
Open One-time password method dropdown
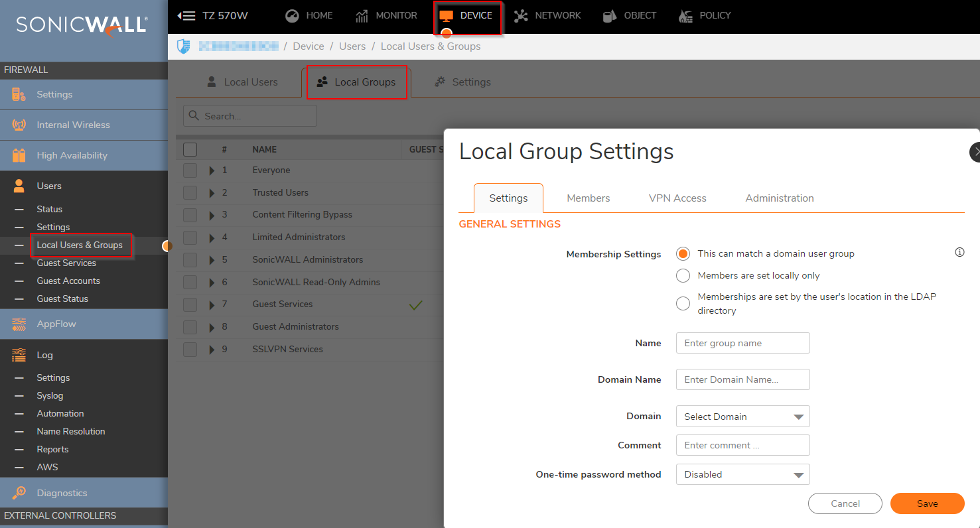click(742, 474)
